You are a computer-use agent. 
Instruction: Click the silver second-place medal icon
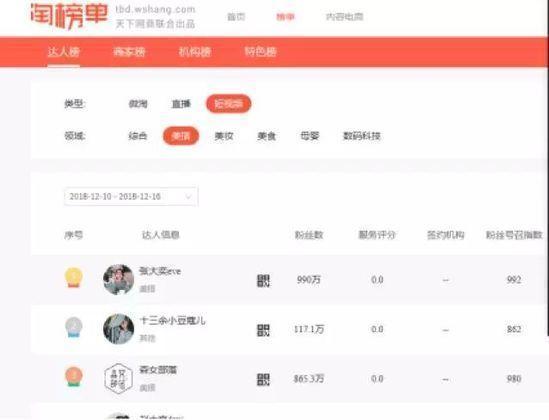74,327
